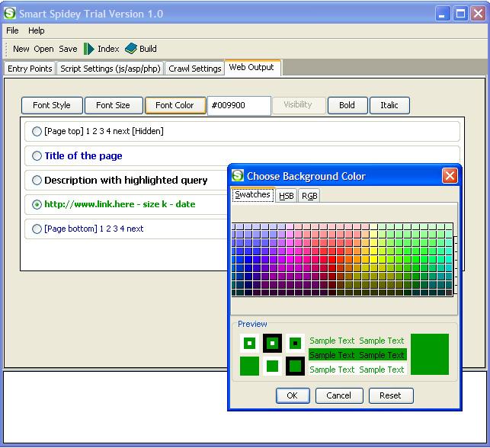This screenshot has width=490, height=448.
Task: Open the Help menu
Action: pos(37,30)
